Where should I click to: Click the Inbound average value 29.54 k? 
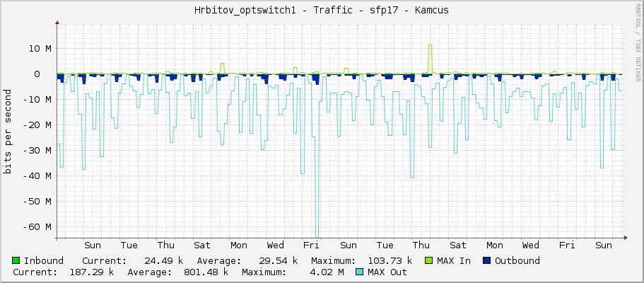278,260
